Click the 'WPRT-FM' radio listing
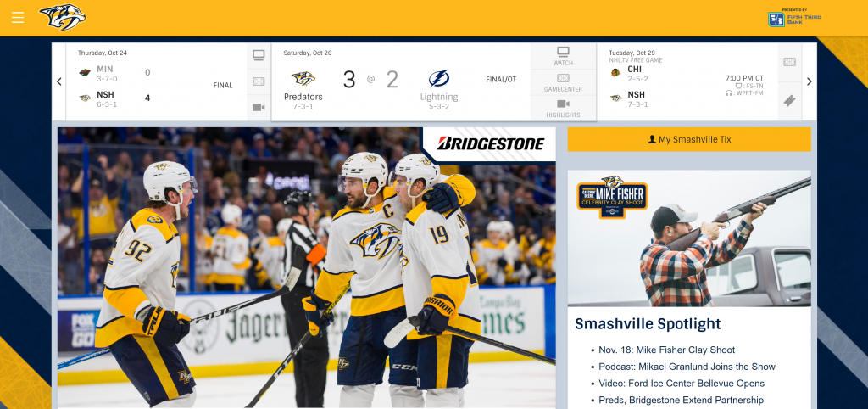The width and height of the screenshot is (868, 409). [749, 93]
